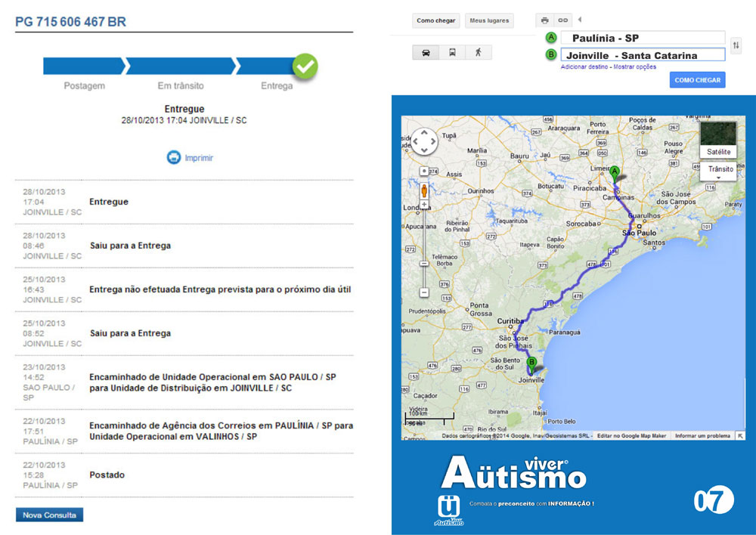Open the Como chegar tab
The image size is (756, 535).
(x=436, y=21)
